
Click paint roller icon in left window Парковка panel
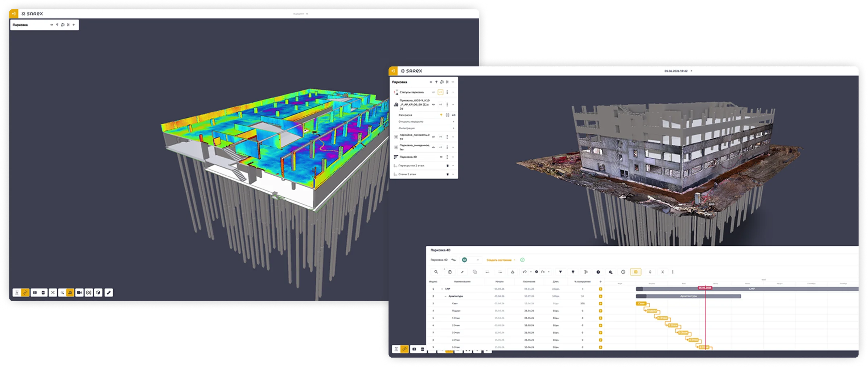tap(57, 25)
